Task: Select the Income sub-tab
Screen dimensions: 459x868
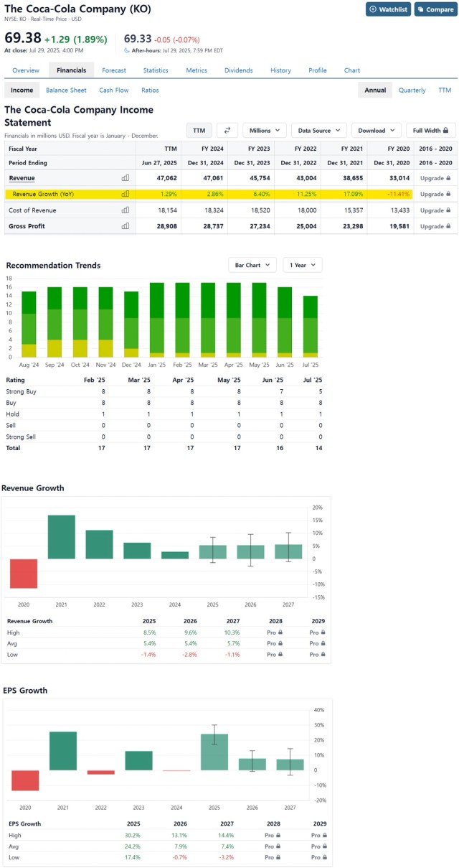Action: click(22, 90)
